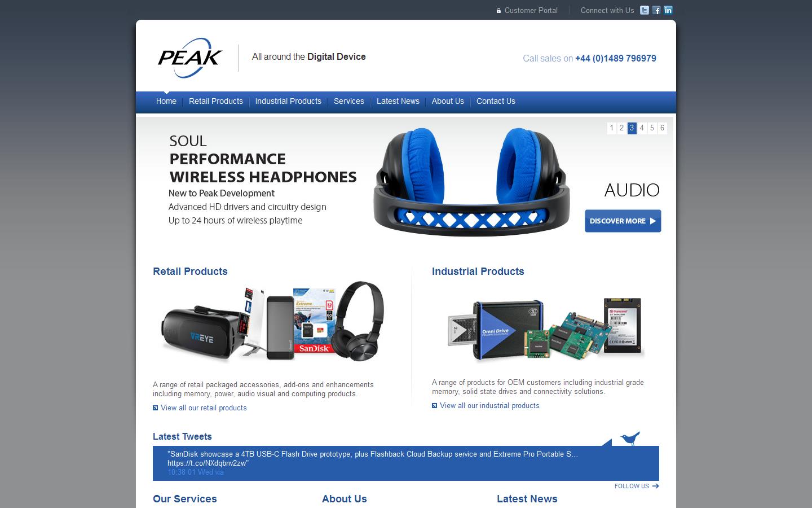The height and width of the screenshot is (508, 812).
Task: Open the Latest News navigation item
Action: [398, 102]
